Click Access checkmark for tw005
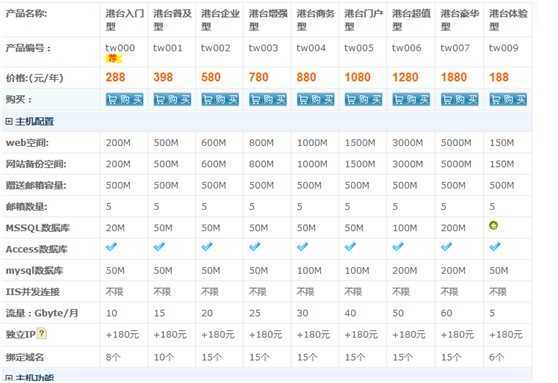 [351, 247]
